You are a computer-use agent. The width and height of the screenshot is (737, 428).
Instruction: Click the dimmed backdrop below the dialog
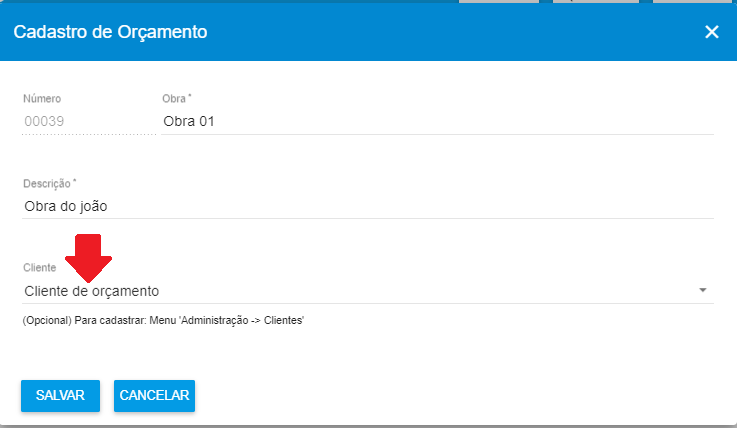(368, 427)
